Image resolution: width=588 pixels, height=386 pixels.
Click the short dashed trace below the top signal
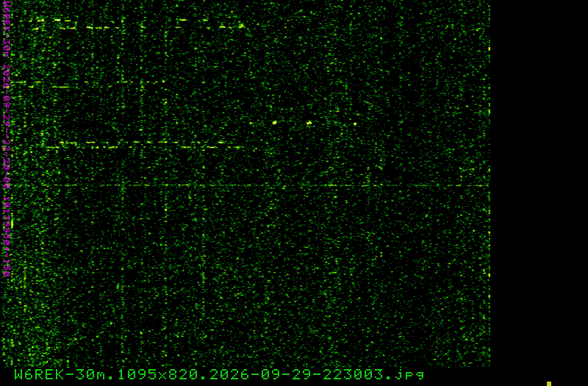click(x=88, y=85)
